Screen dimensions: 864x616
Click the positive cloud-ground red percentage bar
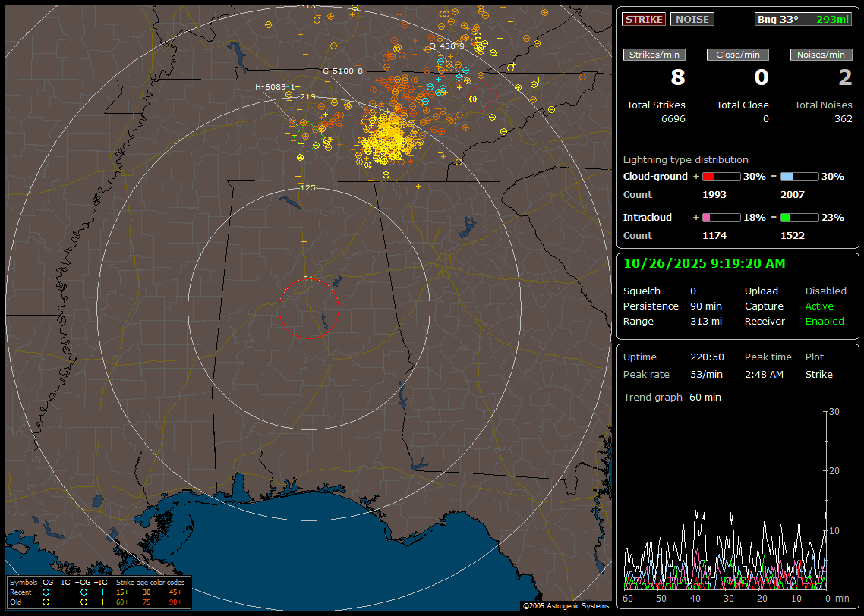(721, 177)
